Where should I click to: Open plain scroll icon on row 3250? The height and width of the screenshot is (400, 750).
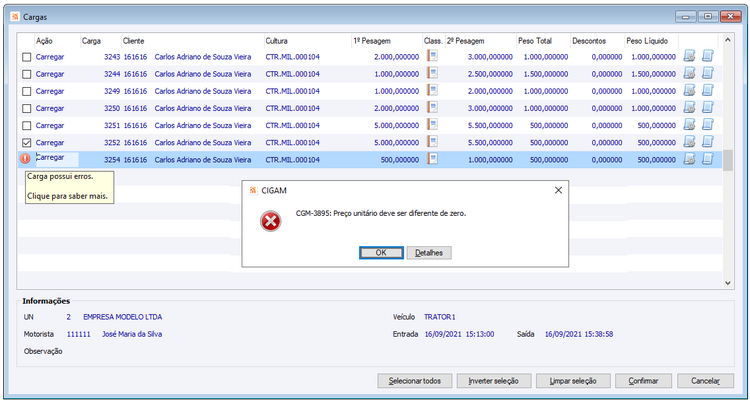point(707,108)
